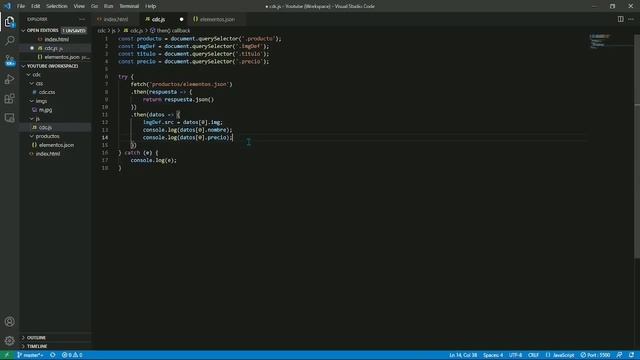Screen dimensions: 640x360
Task: Open the Source Control view
Action: [9, 60]
